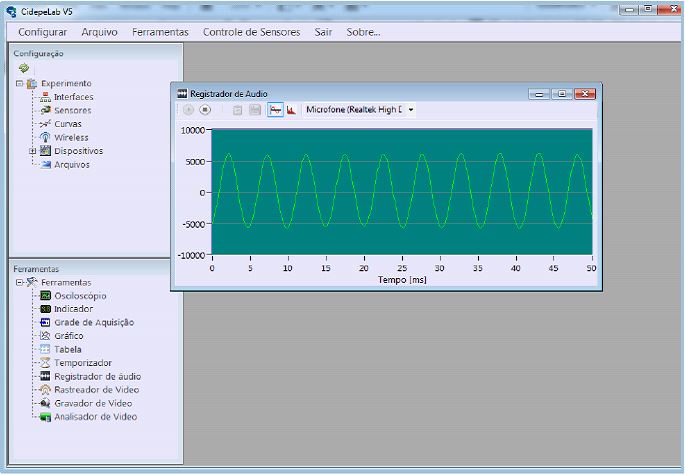Screen dimensions: 685x474
Task: Select the Tabela label in tools list
Action: [68, 349]
